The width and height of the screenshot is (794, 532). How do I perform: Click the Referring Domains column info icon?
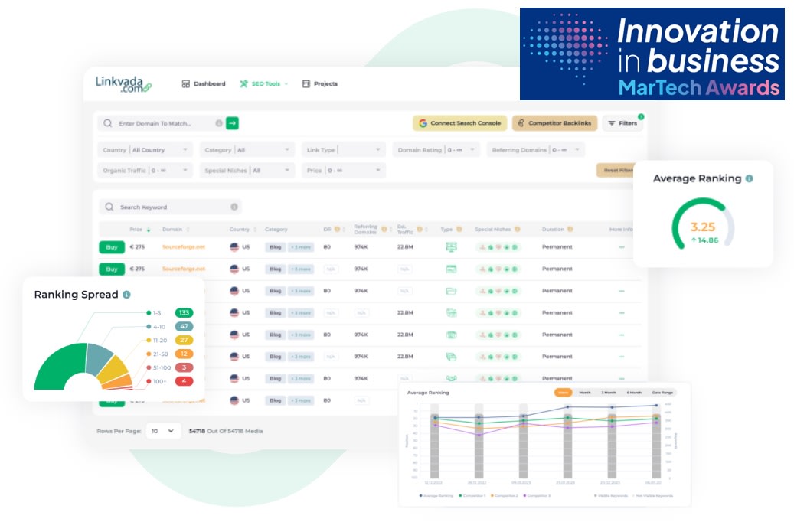(x=384, y=230)
